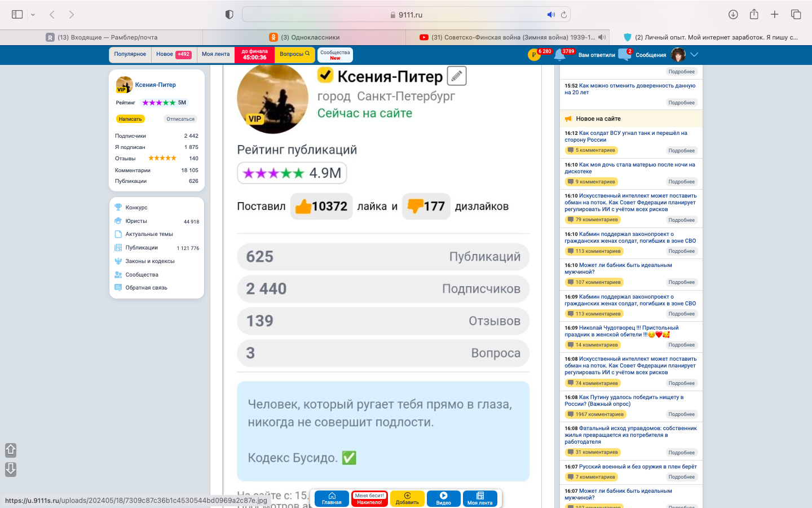812x508 pixels.
Task: Click the Отписаться unsubscribe button
Action: [x=180, y=119]
